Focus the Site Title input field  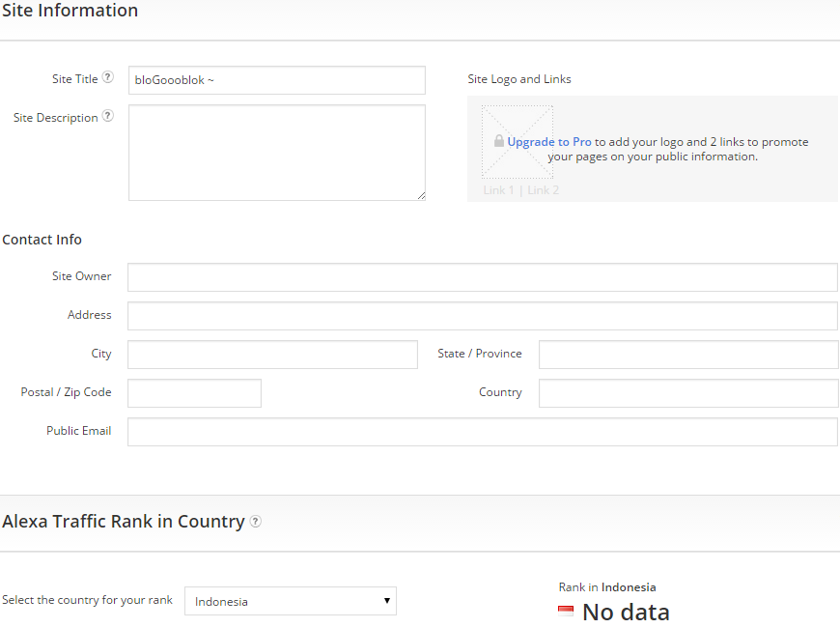coord(277,80)
